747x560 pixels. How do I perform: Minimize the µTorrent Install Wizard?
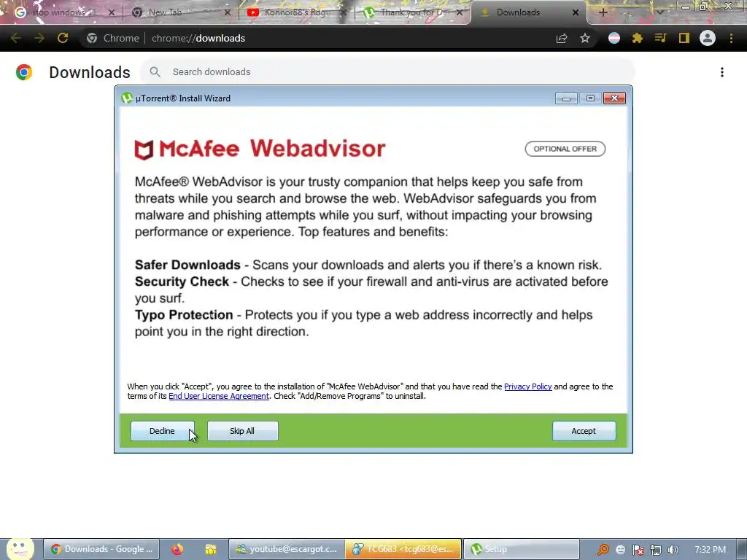tap(566, 98)
